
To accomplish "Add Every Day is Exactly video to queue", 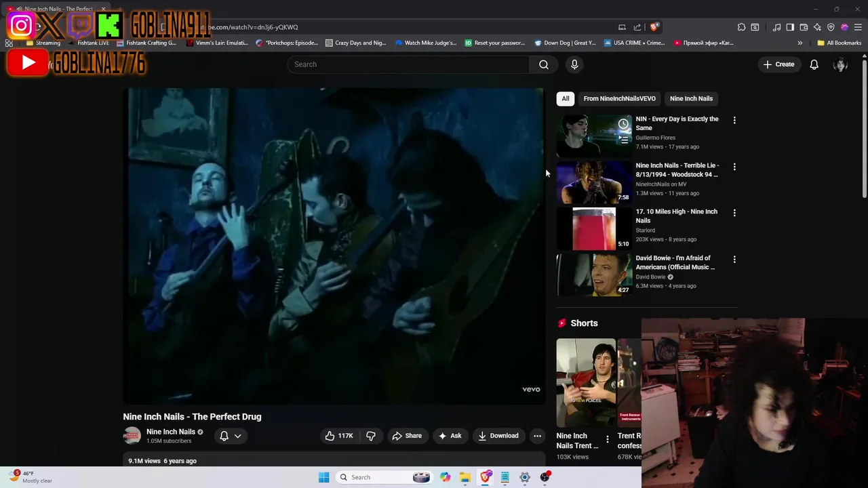I will point(623,140).
